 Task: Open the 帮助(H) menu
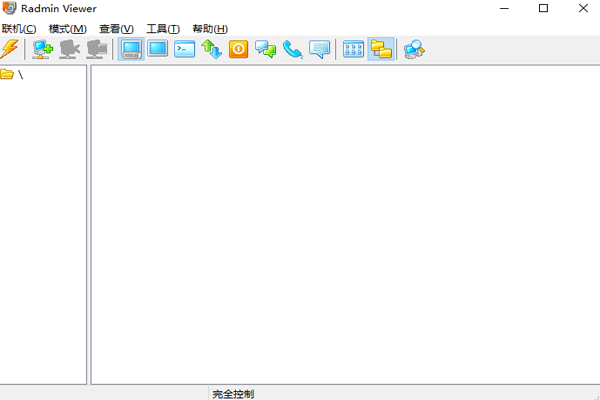point(210,29)
